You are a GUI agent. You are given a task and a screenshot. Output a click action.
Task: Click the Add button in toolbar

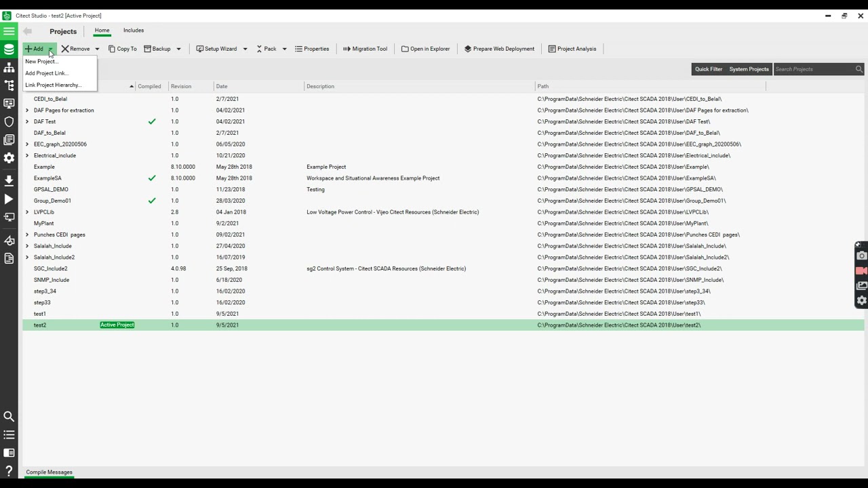pyautogui.click(x=34, y=49)
